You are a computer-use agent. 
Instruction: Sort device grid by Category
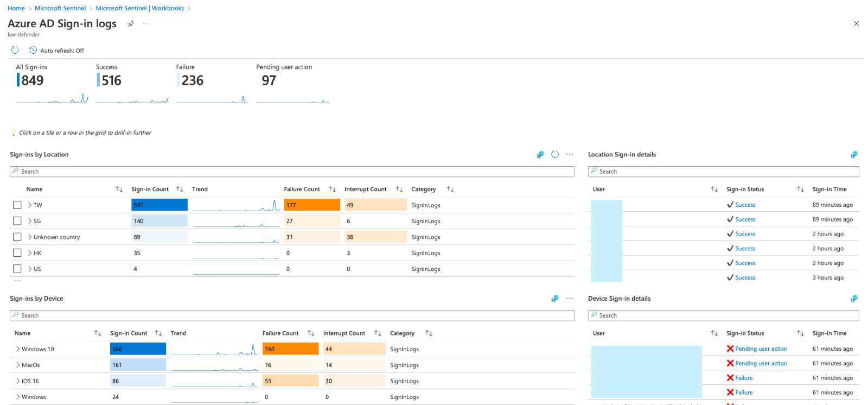(429, 333)
